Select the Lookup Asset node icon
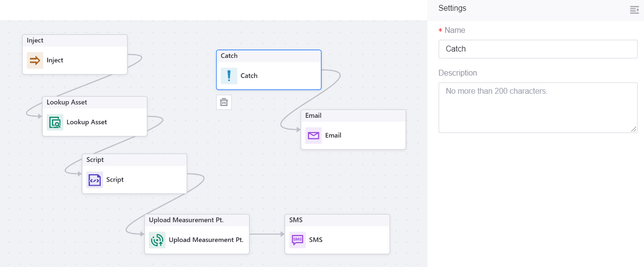The height and width of the screenshot is (267, 644). tap(55, 122)
